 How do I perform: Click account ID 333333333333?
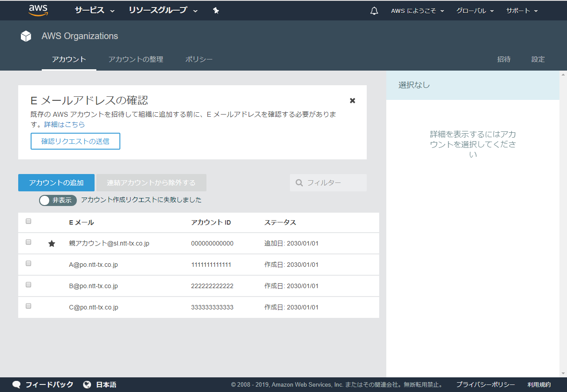(x=212, y=307)
